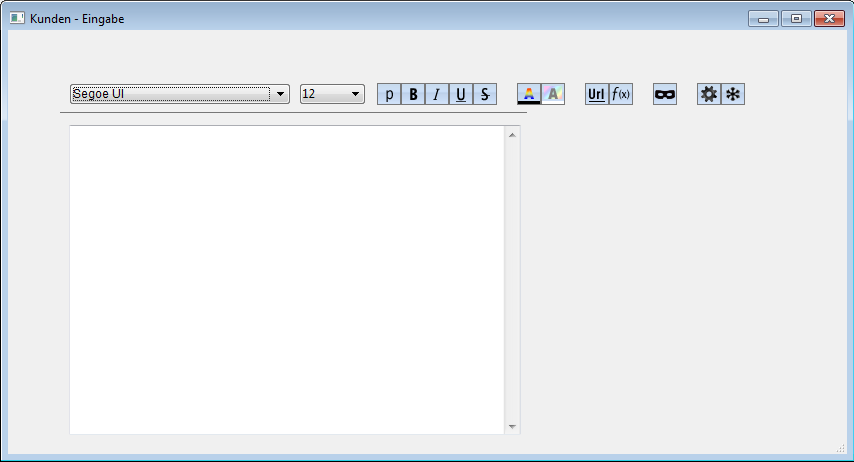Click inside the large text editor area
This screenshot has width=854, height=462.
pos(287,280)
